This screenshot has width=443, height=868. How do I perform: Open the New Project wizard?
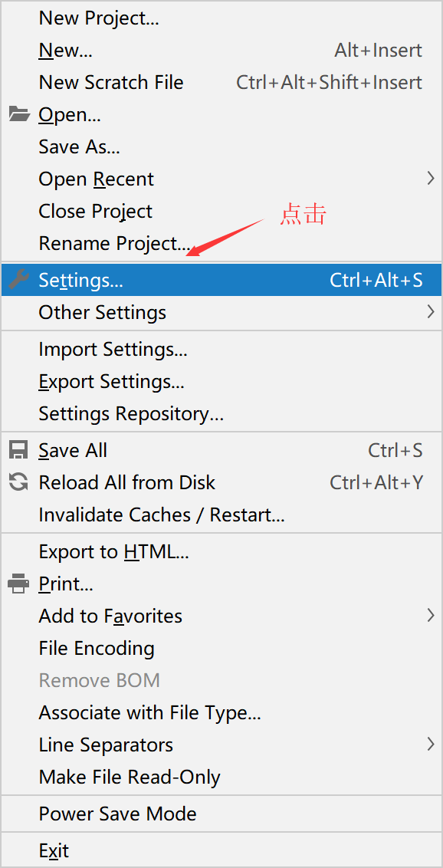[98, 18]
